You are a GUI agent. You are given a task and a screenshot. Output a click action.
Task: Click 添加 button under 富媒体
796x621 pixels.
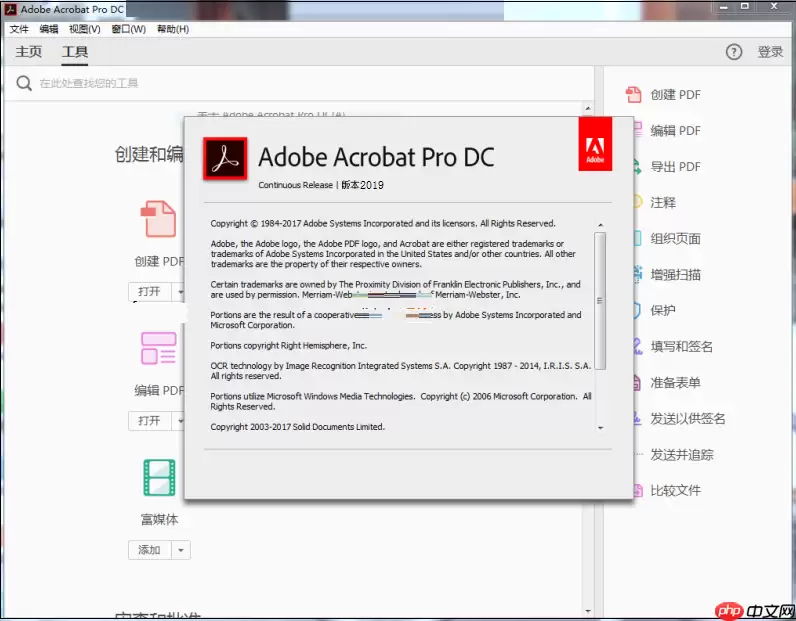(149, 550)
